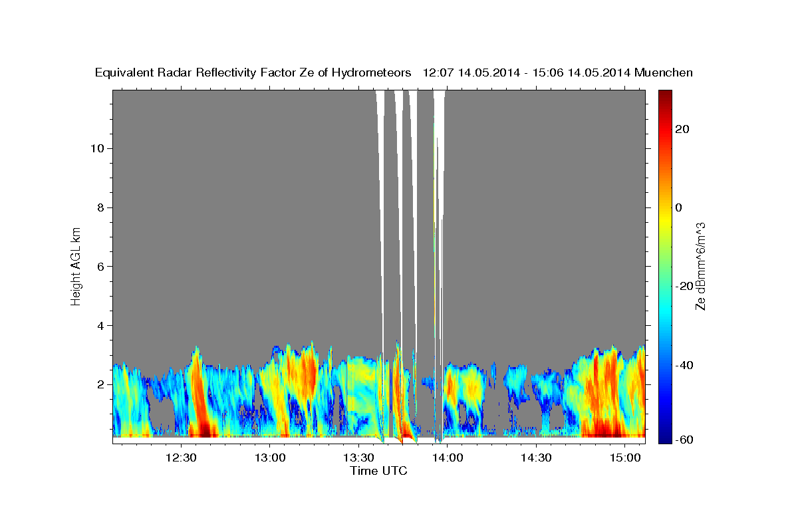
Task: Click the 13:30 time tick label
Action: click(357, 458)
